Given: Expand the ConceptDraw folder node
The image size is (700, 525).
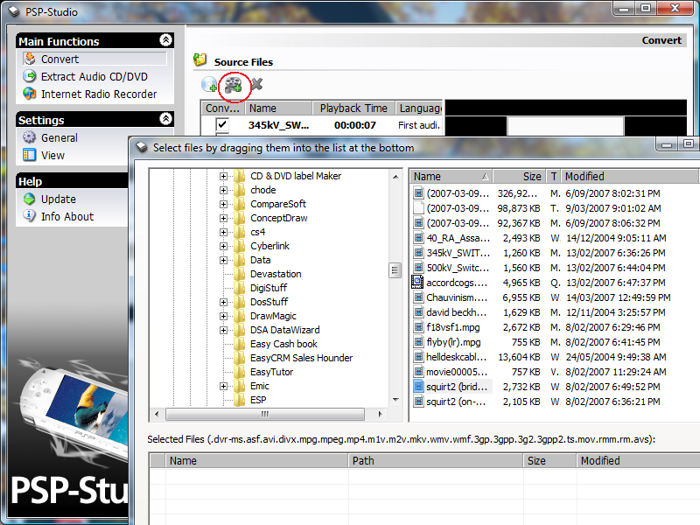Looking at the screenshot, I should (223, 218).
